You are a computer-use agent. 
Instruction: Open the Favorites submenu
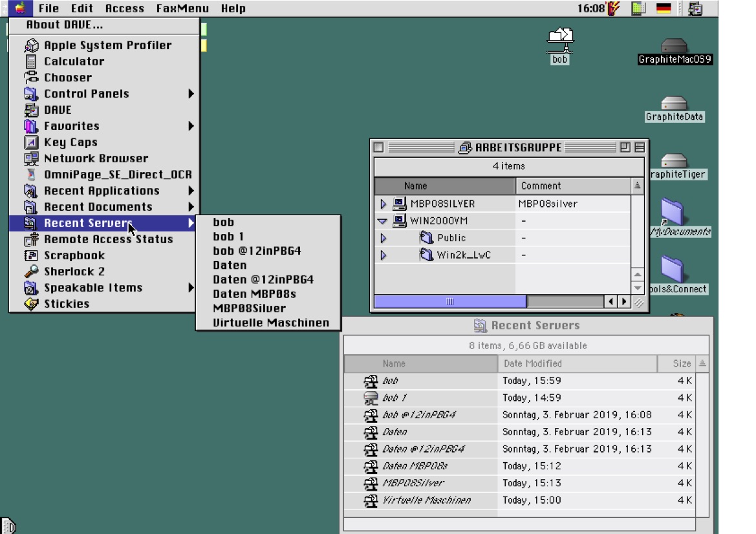[103, 126]
